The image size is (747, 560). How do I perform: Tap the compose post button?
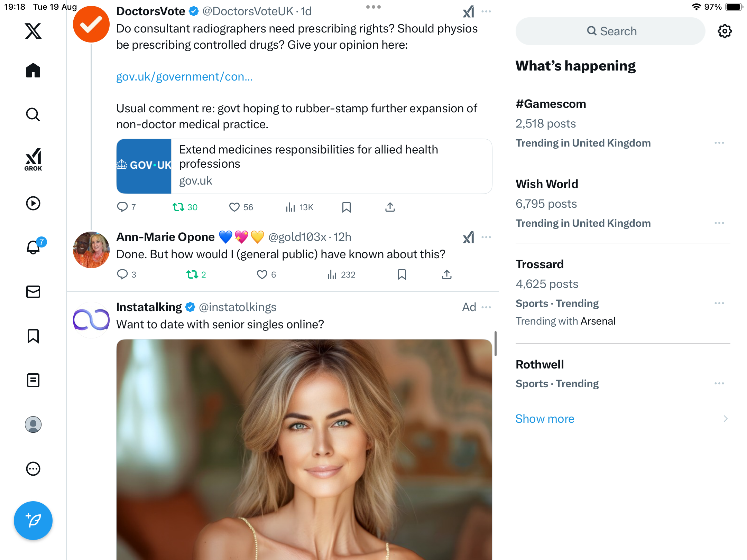(33, 520)
